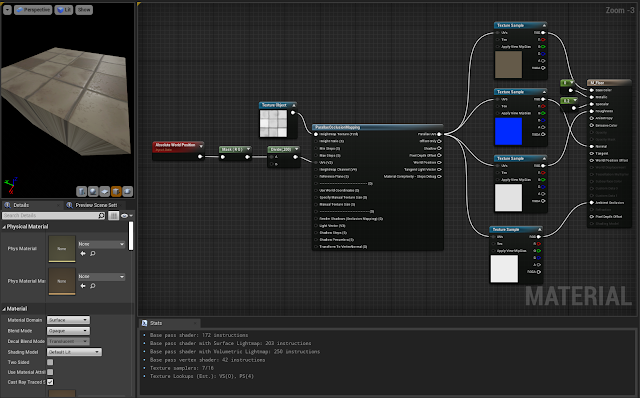Image resolution: width=640 pixels, height=398 pixels.
Task: Click the Phys Material Mask thumbnail
Action: 62,281
